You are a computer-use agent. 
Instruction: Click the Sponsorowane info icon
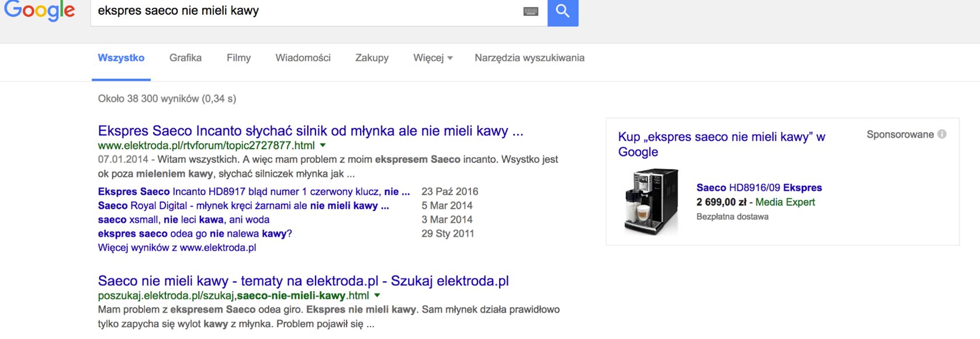point(942,134)
